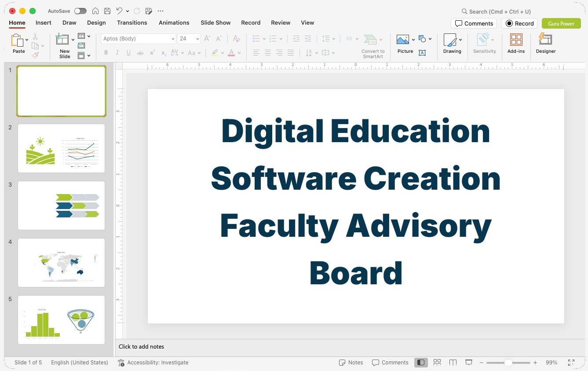Click the Format Painter brush icon
Image resolution: width=588 pixels, height=371 pixels.
click(35, 55)
